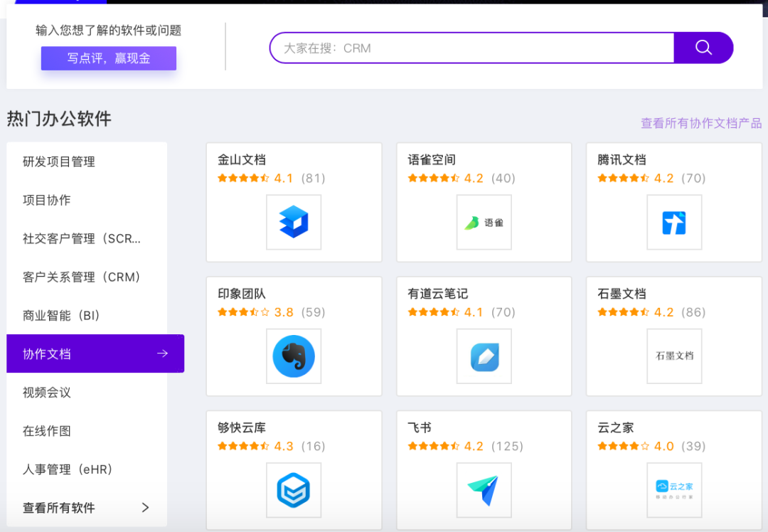Open the 飞书 product title

click(420, 427)
